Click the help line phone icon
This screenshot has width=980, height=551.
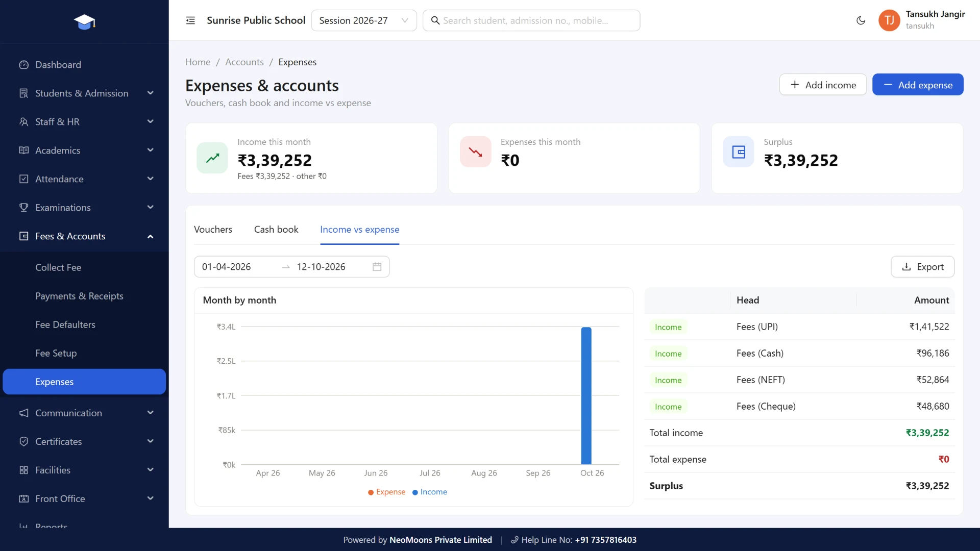click(514, 540)
